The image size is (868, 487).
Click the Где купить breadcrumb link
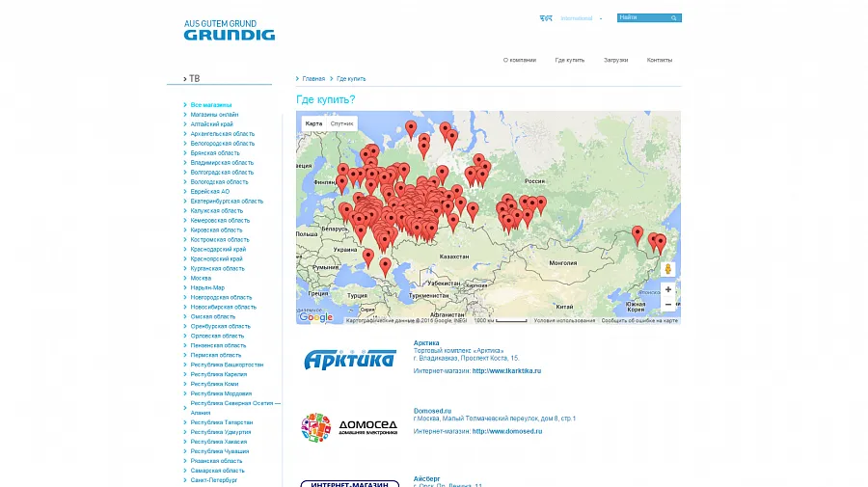tap(351, 78)
